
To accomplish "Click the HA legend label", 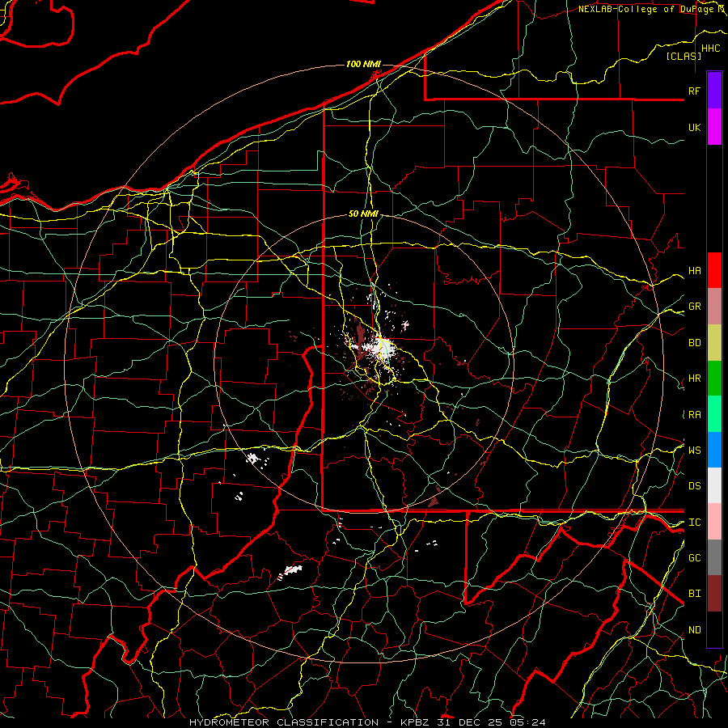I will [x=694, y=271].
